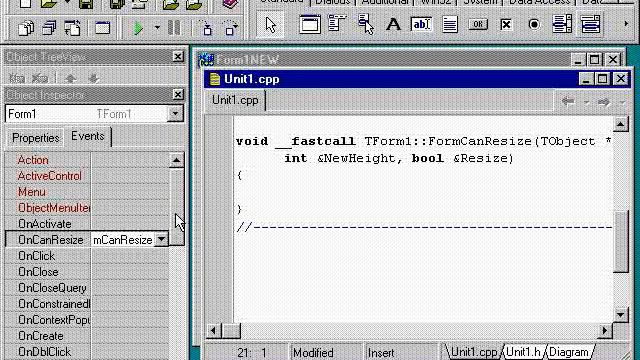Click the Save floppy disk icon

click(x=86, y=4)
